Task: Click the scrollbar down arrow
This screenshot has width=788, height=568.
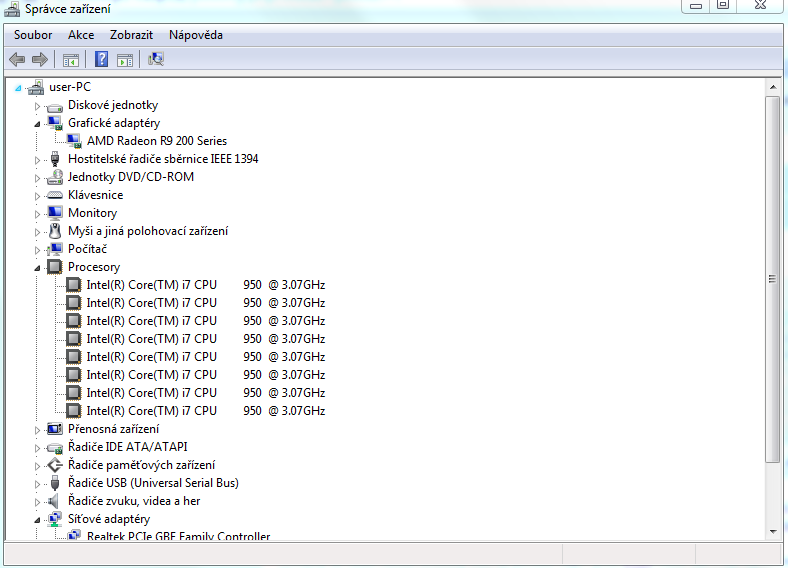Action: pos(773,532)
